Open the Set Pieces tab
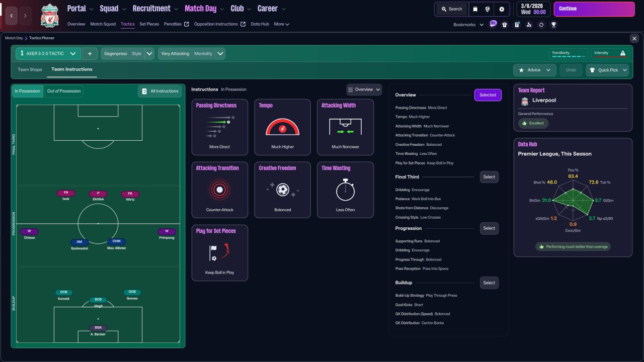The image size is (644, 362). tap(149, 24)
